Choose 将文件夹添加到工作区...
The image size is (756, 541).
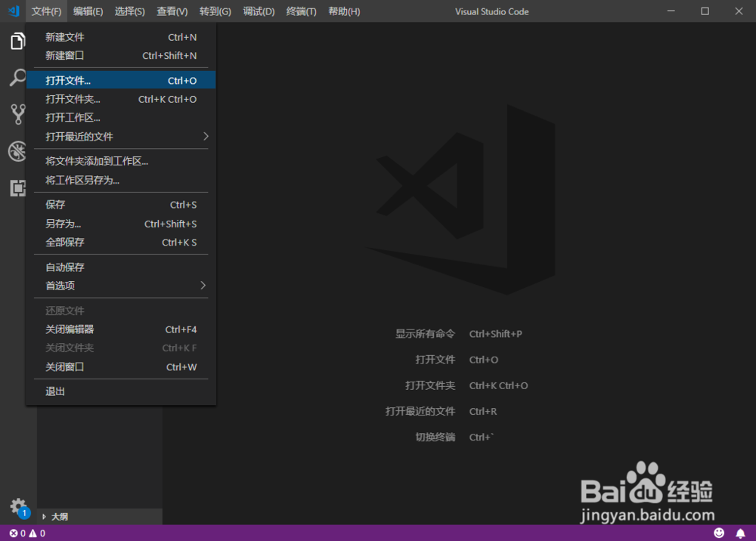tap(121, 161)
